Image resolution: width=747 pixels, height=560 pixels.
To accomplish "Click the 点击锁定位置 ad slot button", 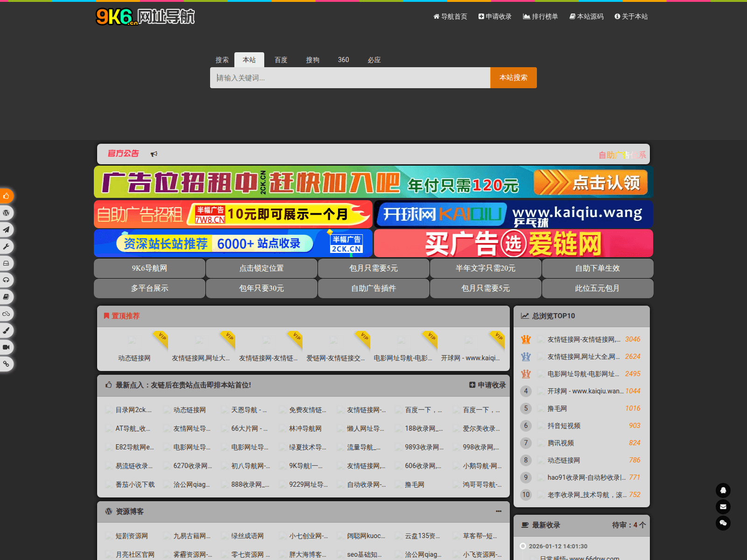I will click(261, 268).
